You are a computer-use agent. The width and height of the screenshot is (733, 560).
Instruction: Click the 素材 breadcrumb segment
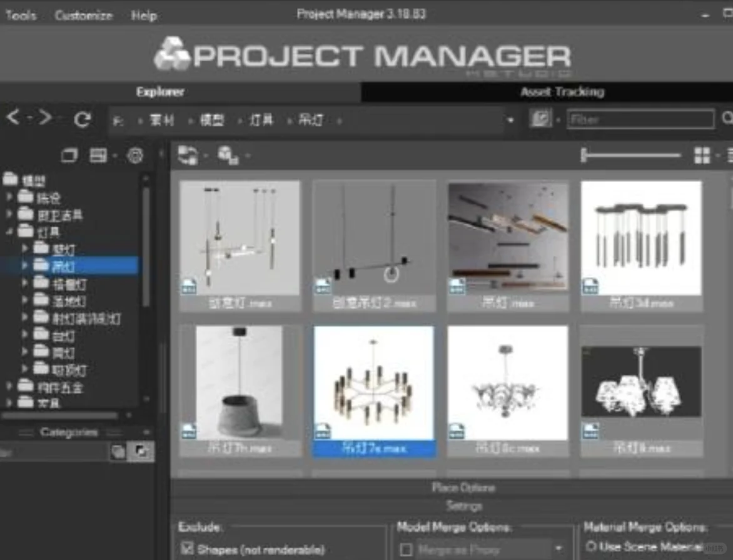(x=162, y=121)
